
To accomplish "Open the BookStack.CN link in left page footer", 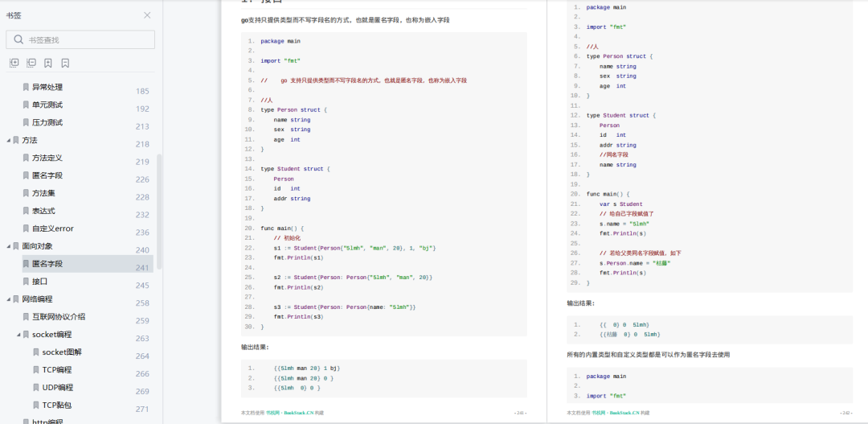I will 298,413.
